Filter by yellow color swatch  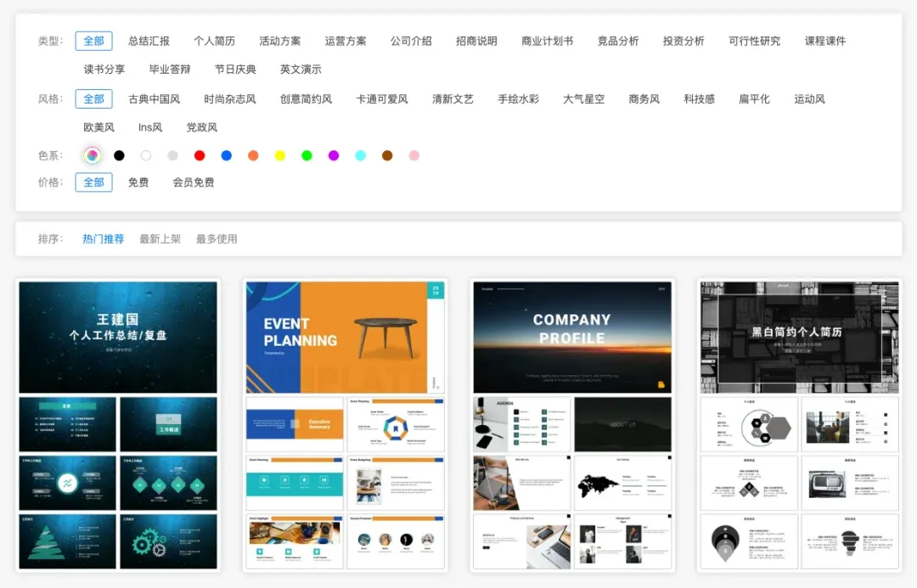(280, 155)
